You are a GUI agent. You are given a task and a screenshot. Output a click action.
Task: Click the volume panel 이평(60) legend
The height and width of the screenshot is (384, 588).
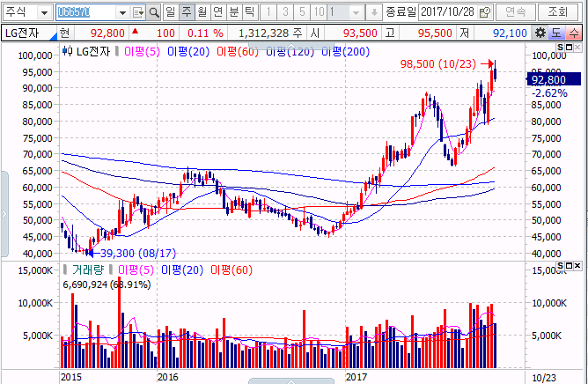coord(232,270)
